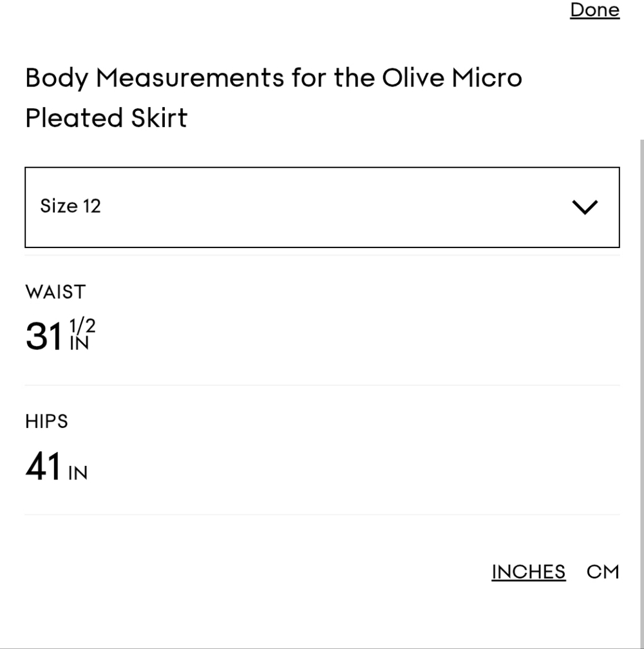Click the Body Measurements heading line

pos(274,78)
